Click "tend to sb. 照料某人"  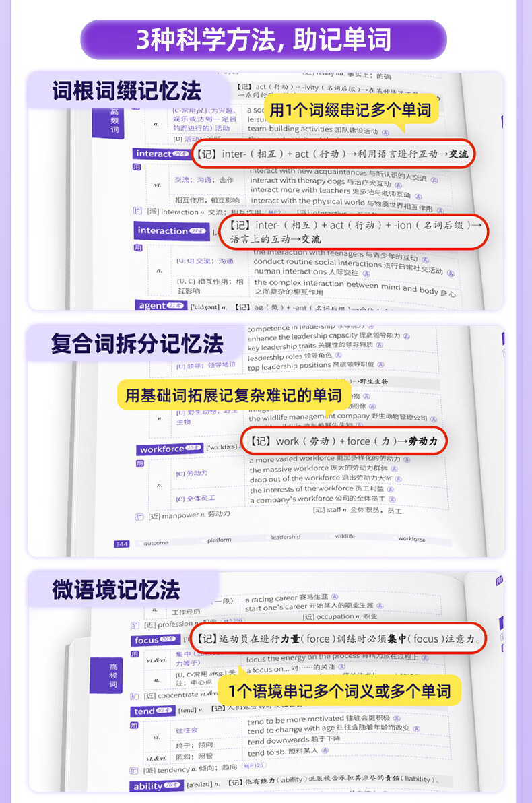[x=288, y=752]
